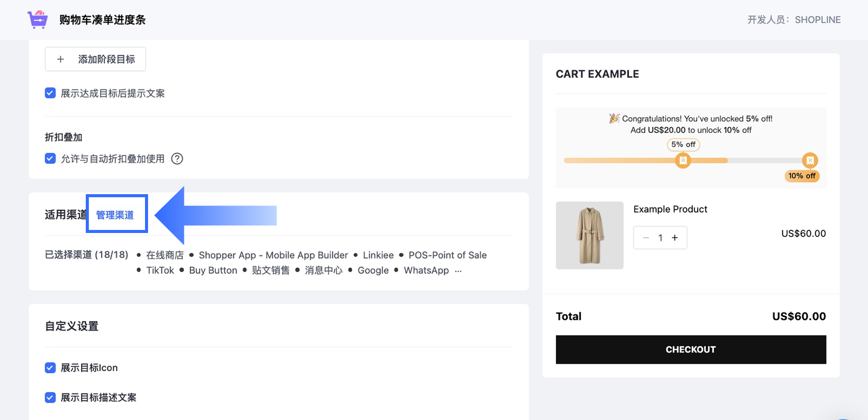Disable the 展示目标Icon checkbox
This screenshot has height=420, width=868.
[x=50, y=368]
